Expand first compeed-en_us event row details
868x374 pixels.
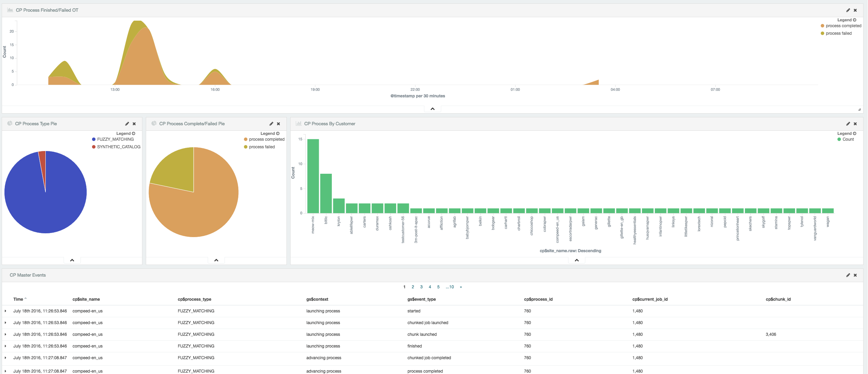6,311
